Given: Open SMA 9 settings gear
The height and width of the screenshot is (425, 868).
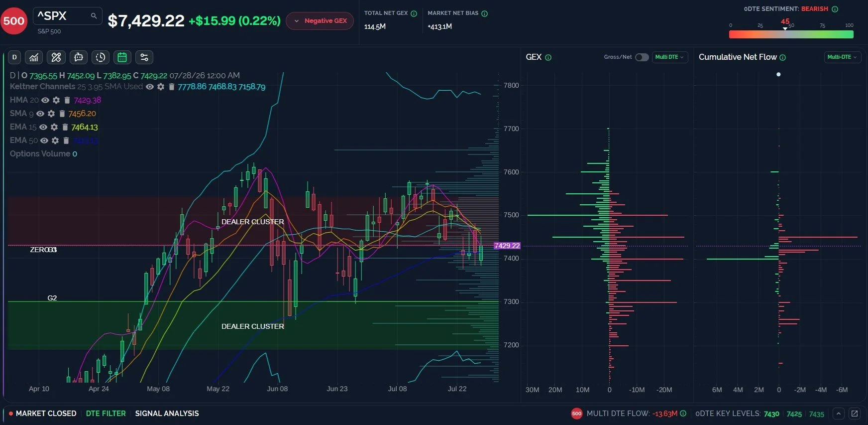Looking at the screenshot, I should (x=51, y=114).
